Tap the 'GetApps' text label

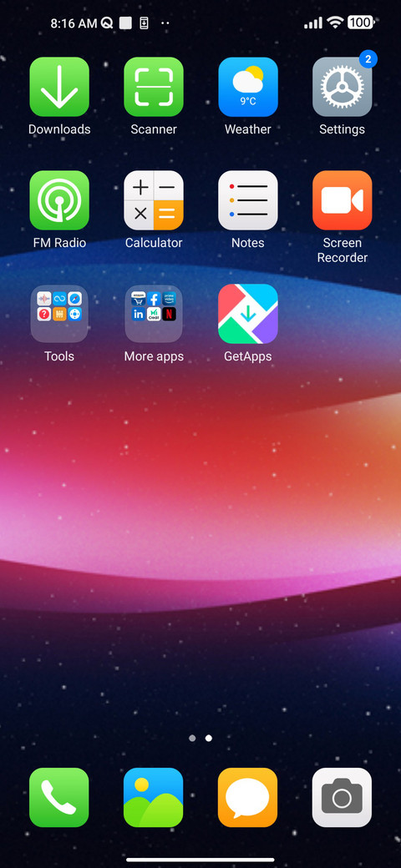click(x=247, y=356)
